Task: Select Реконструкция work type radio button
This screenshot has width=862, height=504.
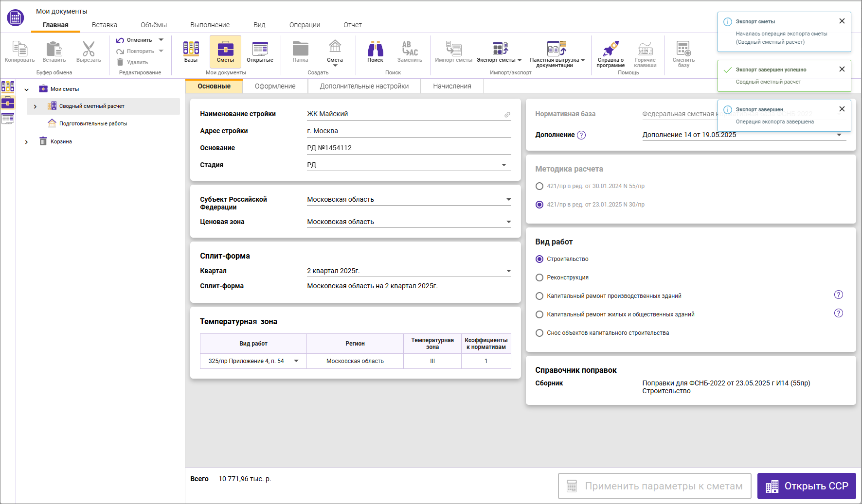Action: click(539, 278)
